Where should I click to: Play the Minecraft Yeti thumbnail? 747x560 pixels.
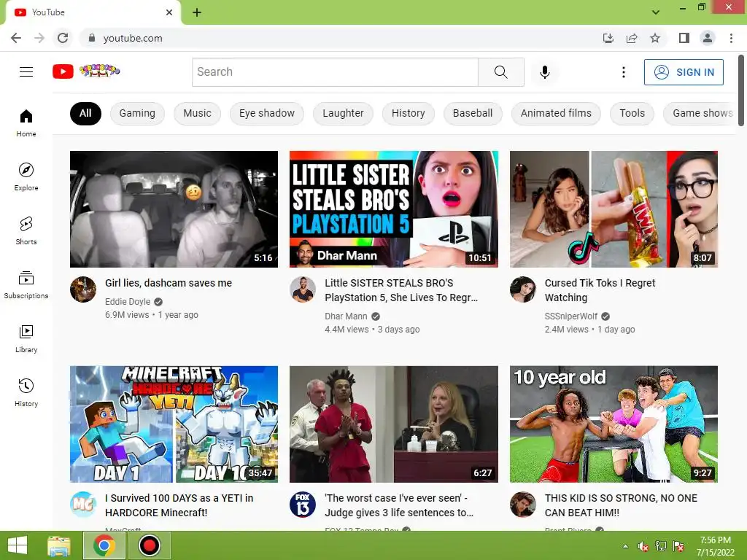174,424
